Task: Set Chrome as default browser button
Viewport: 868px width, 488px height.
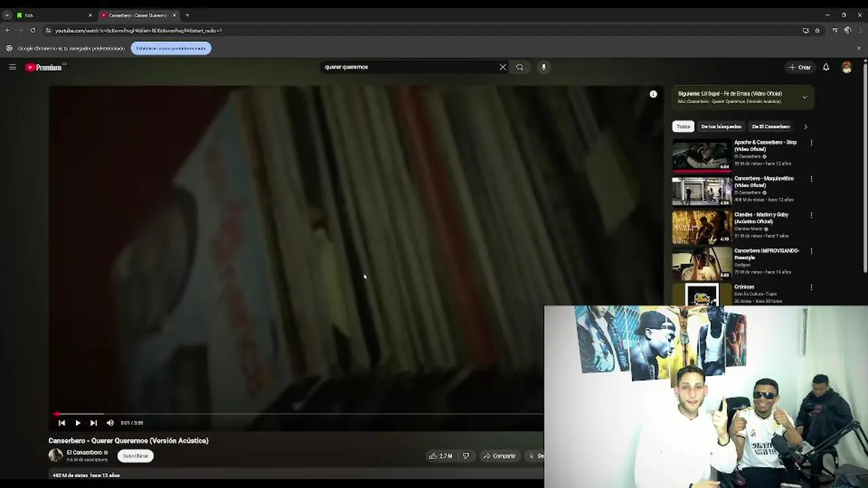Action: pyautogui.click(x=171, y=48)
